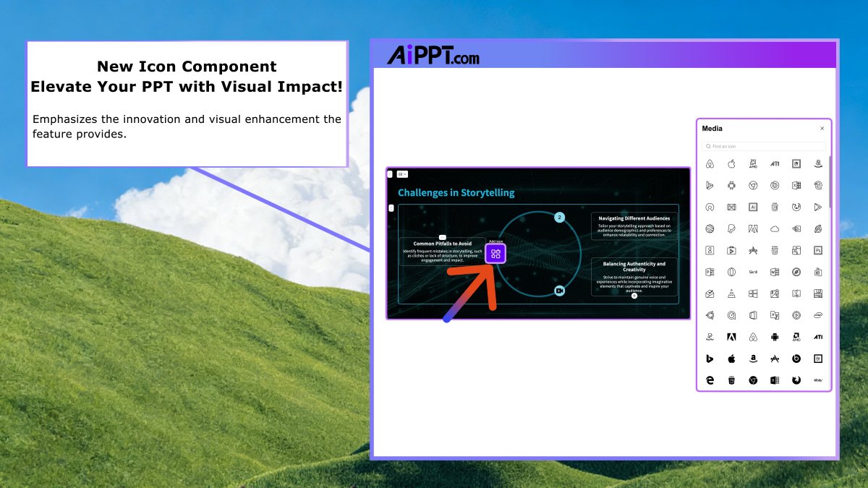The height and width of the screenshot is (488, 868).
Task: Select the solid black Adobe logo icon
Action: tap(731, 337)
